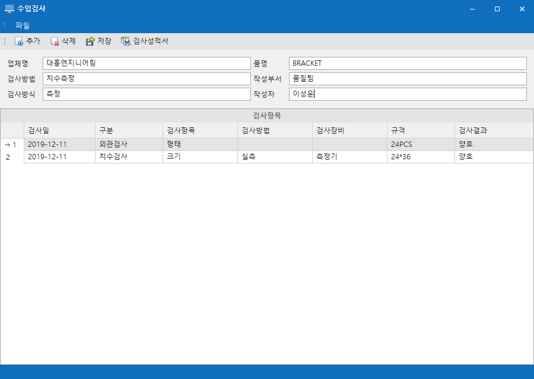Click the 양호 result cell in row 2

(494, 157)
